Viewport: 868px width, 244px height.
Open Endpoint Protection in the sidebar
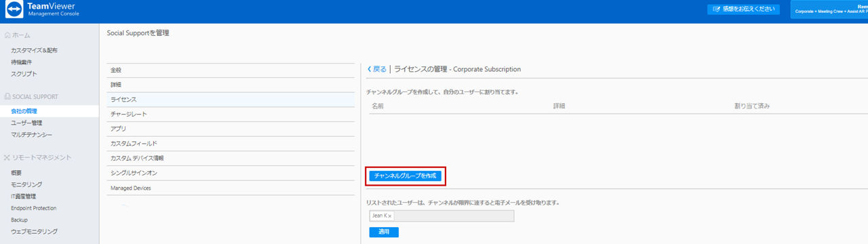[34, 208]
